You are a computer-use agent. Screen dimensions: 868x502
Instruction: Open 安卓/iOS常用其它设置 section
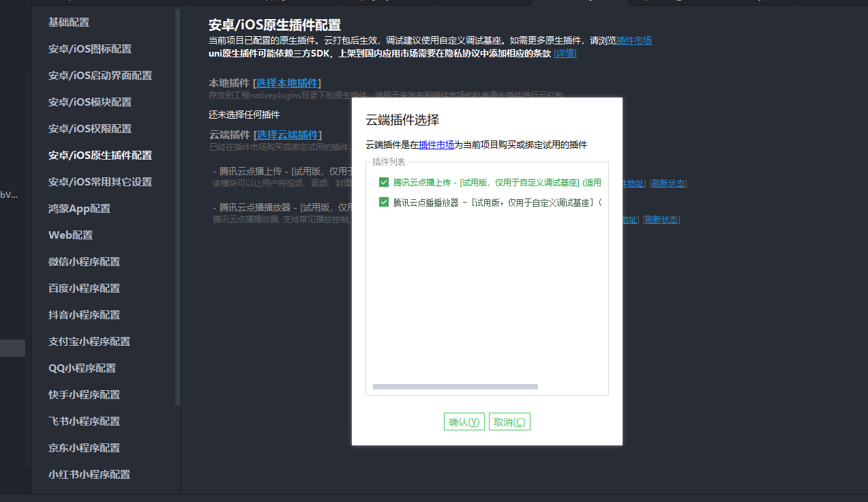tap(100, 182)
